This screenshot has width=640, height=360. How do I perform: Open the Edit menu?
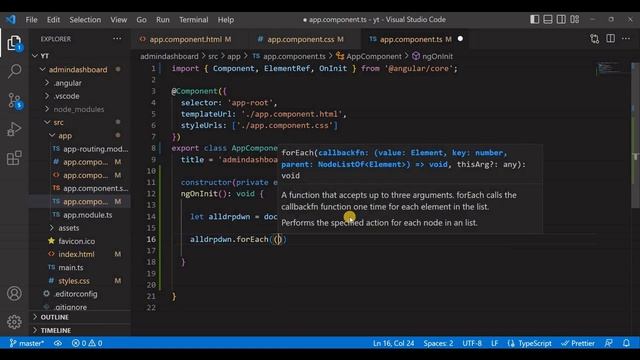(53, 20)
